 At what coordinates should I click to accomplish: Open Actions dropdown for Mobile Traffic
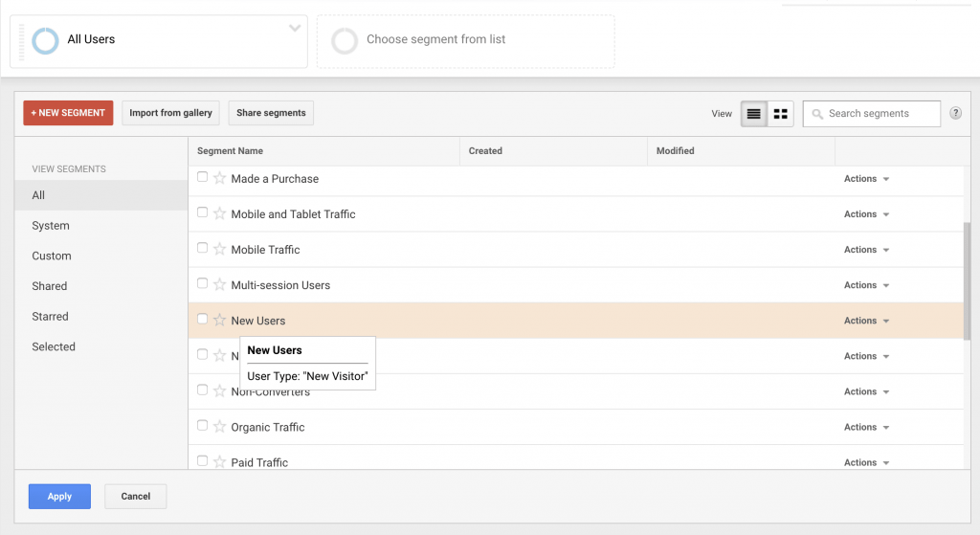(866, 250)
